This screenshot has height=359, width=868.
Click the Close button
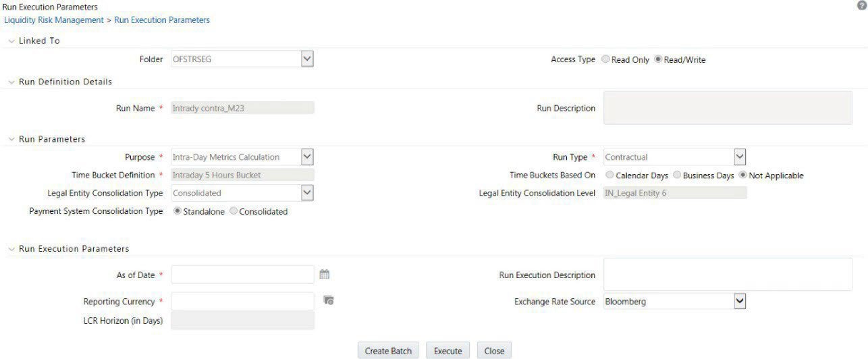(x=494, y=351)
